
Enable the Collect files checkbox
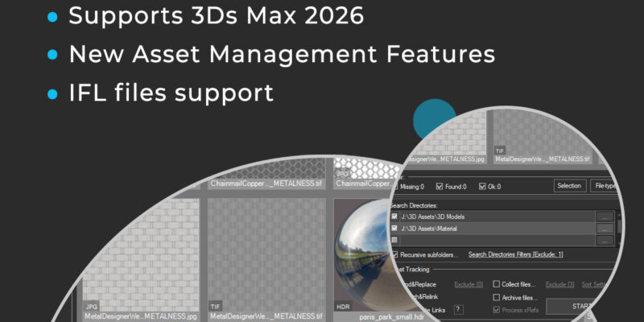(x=496, y=284)
